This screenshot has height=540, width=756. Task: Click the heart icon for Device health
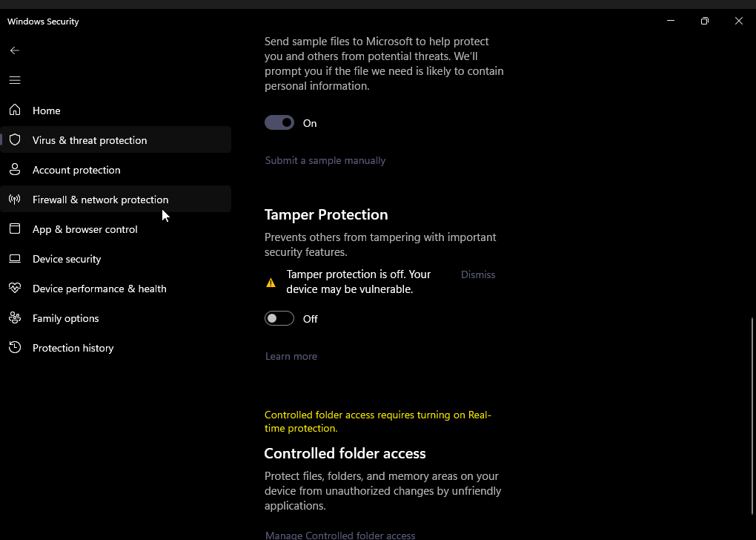pos(15,288)
